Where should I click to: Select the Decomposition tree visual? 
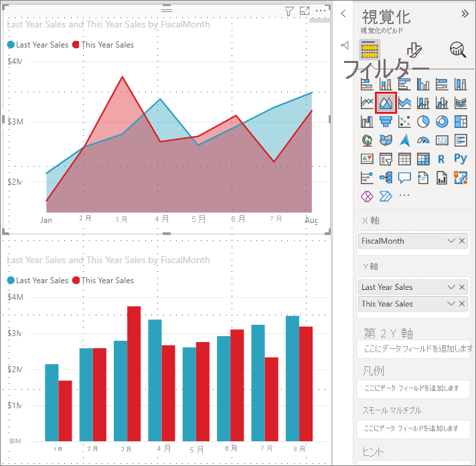click(386, 177)
